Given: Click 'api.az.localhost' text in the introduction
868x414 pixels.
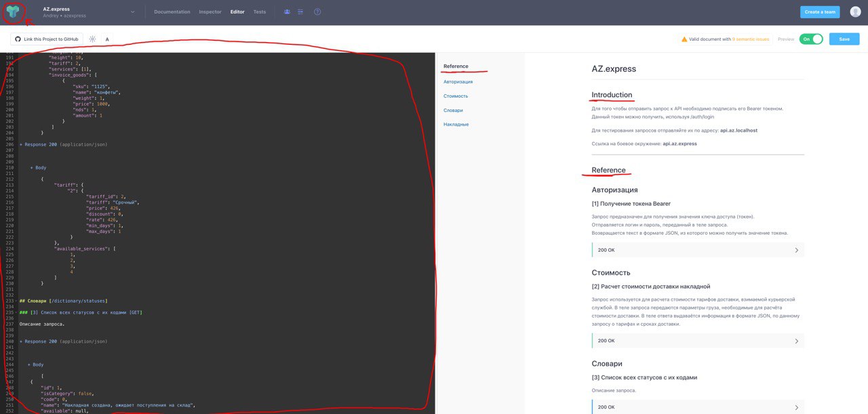Looking at the screenshot, I should (x=738, y=130).
